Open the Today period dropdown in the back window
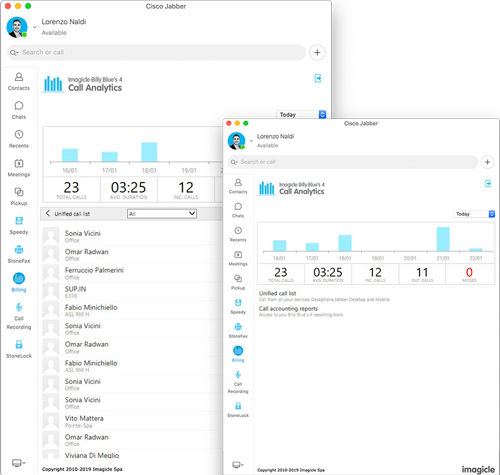The height and width of the screenshot is (475, 500). (x=301, y=114)
